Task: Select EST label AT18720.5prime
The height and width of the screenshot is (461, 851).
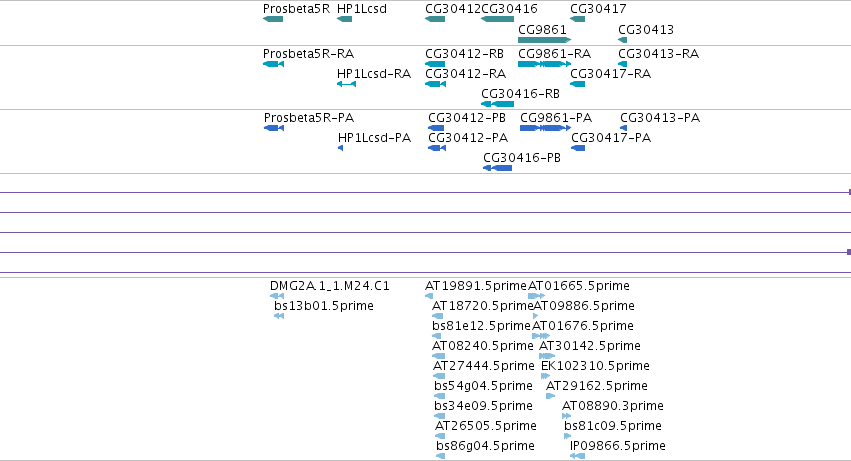Action: point(482,306)
